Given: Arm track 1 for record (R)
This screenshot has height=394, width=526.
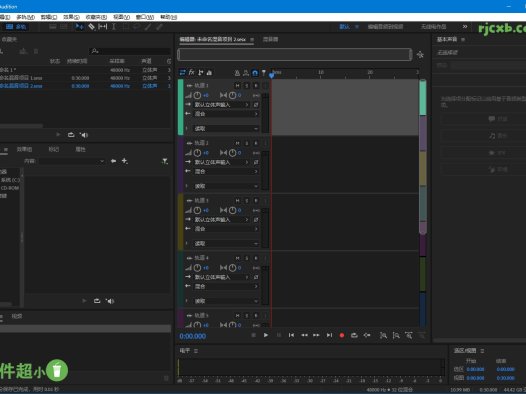Looking at the screenshot, I should click(256, 86).
